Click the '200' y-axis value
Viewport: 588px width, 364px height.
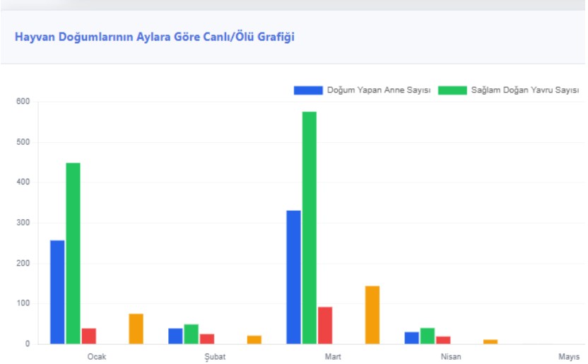pos(23,263)
